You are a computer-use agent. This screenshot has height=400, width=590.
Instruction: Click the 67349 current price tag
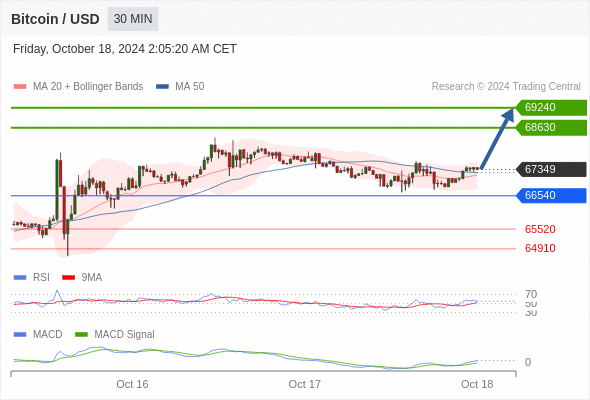[551, 169]
